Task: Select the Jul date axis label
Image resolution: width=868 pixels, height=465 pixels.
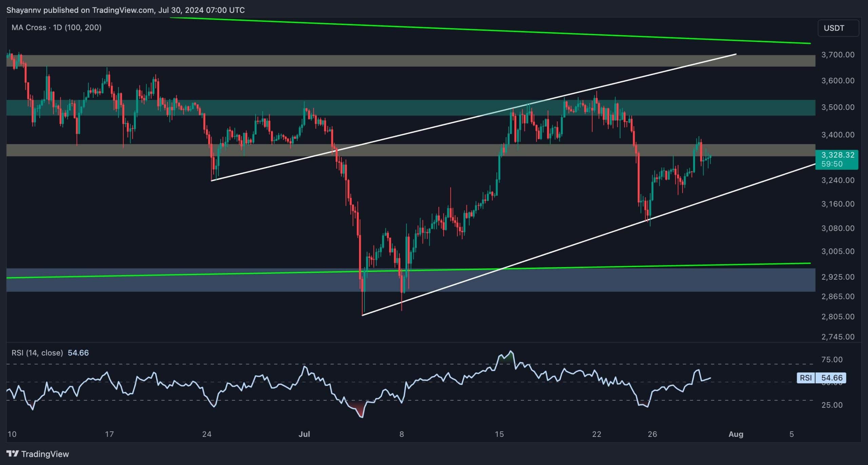Action: pyautogui.click(x=304, y=434)
